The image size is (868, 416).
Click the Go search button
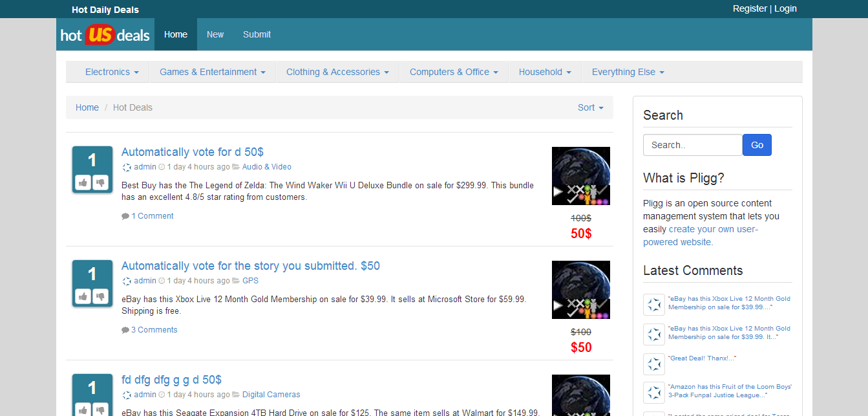click(757, 145)
